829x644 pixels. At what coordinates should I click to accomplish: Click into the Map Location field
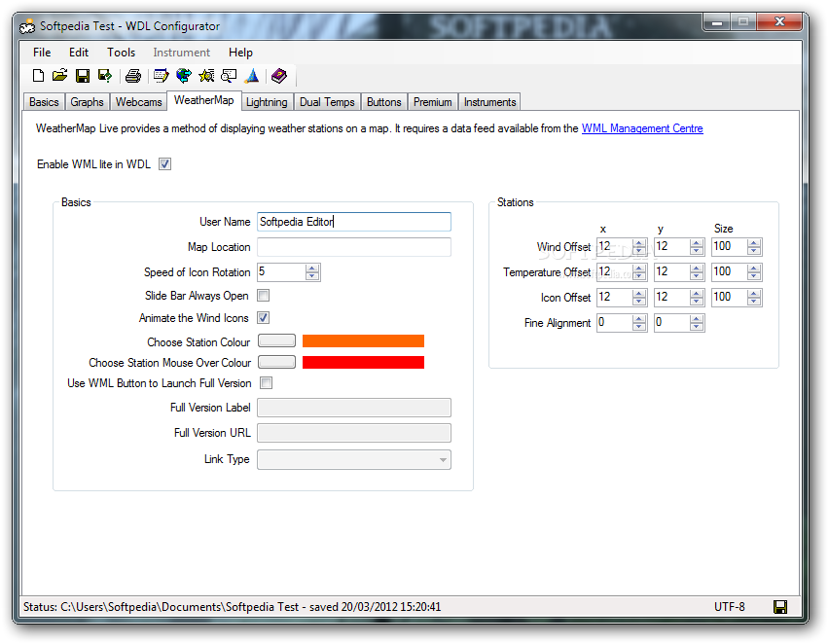[354, 247]
